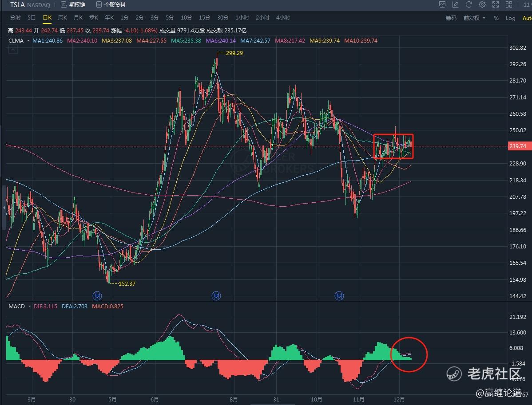Switch to the 1分 one-minute timeframe

tap(124, 18)
